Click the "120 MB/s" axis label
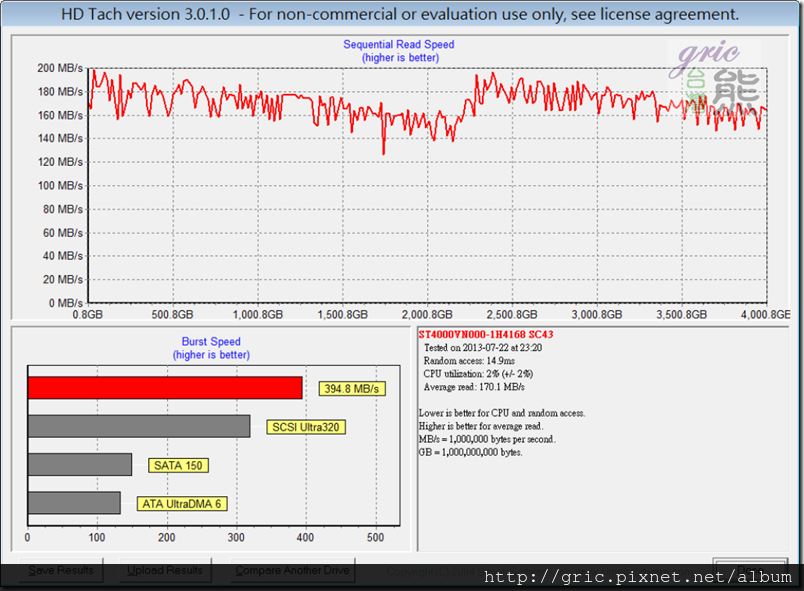 pyautogui.click(x=60, y=162)
